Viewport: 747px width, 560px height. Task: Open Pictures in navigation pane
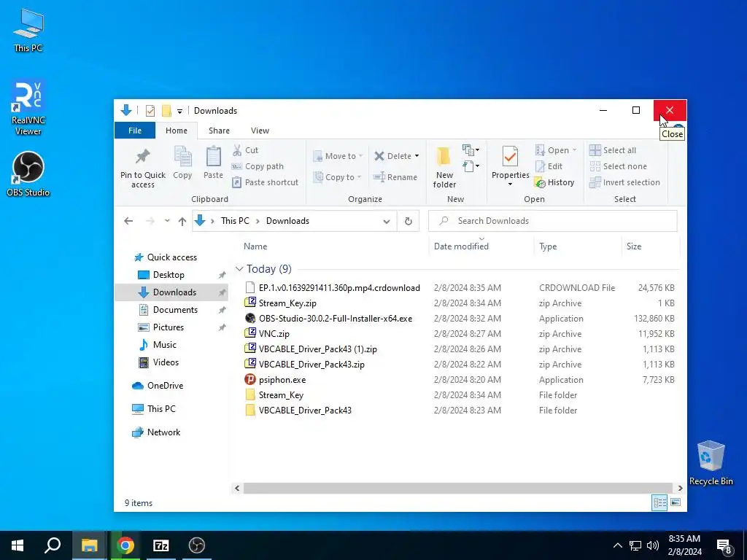168,327
